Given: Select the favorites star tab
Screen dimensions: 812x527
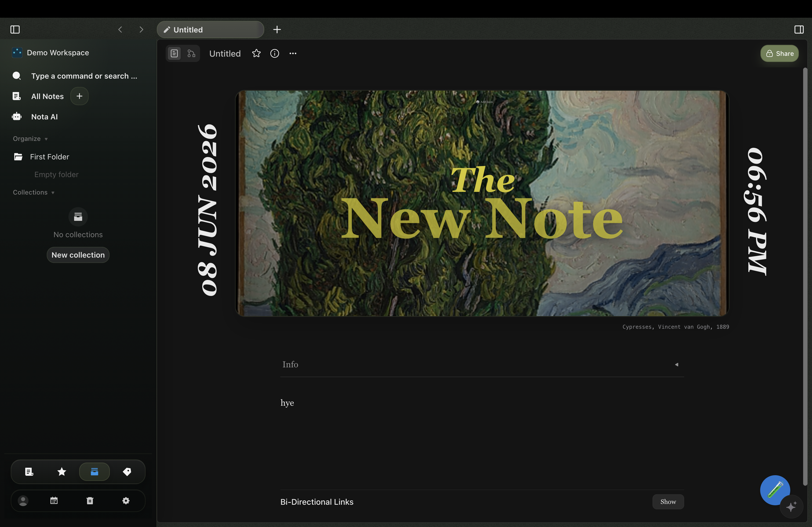Looking at the screenshot, I should pos(62,472).
